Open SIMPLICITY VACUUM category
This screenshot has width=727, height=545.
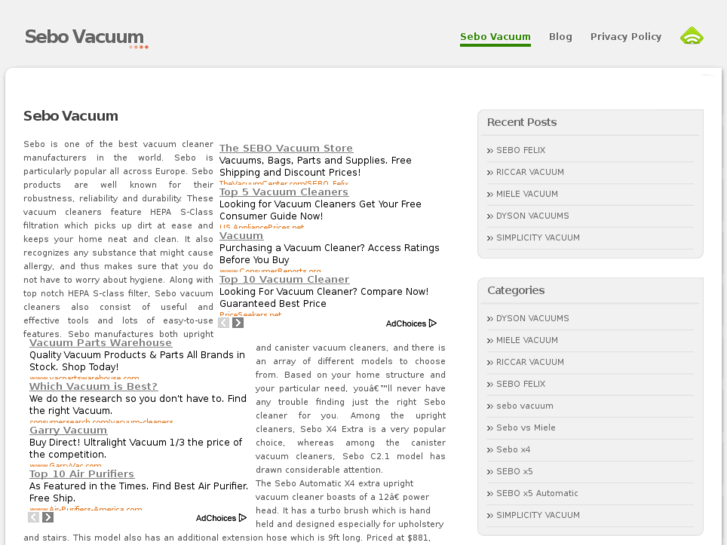coord(538,515)
